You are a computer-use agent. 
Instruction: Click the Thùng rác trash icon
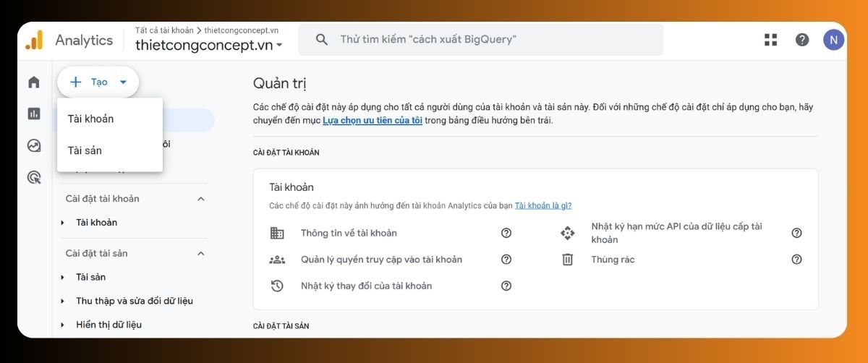[568, 259]
